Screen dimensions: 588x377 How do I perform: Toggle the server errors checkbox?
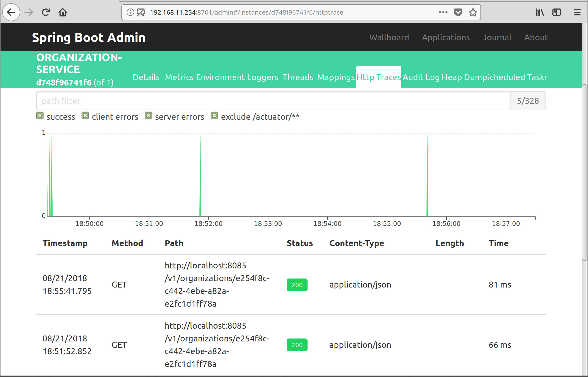148,116
